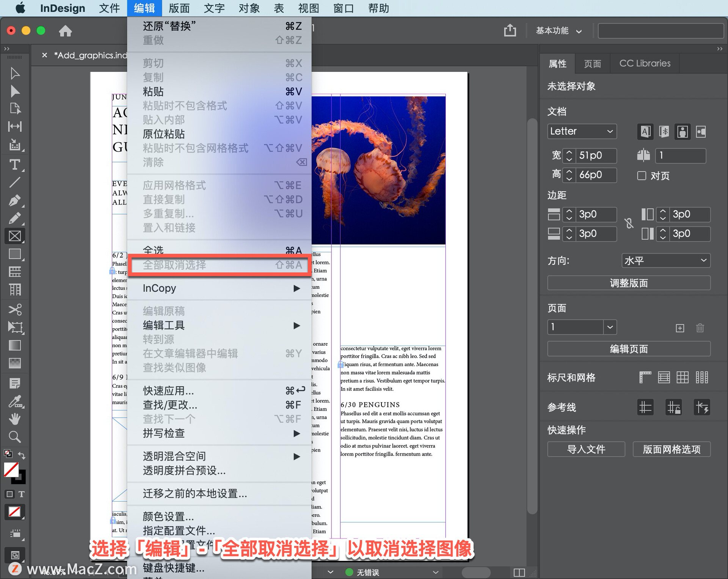Screen dimensions: 728x579
Task: Select the Pencil tool
Action: coord(14,218)
